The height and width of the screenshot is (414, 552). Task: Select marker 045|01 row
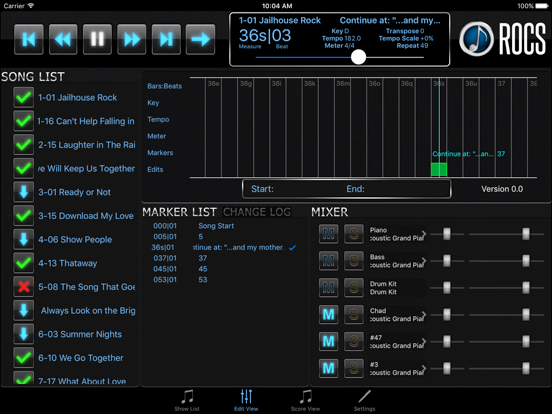click(x=225, y=269)
